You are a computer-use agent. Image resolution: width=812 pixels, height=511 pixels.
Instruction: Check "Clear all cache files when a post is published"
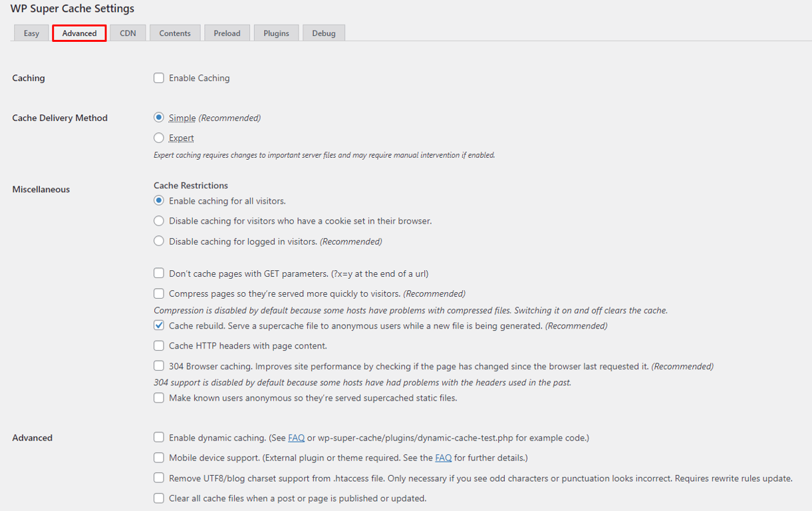pos(158,498)
